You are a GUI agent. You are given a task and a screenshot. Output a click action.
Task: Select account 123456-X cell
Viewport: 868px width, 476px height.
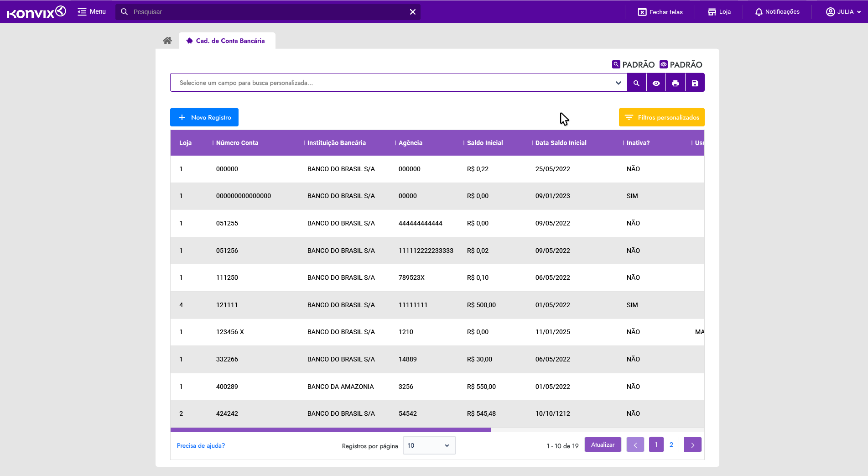pos(230,332)
